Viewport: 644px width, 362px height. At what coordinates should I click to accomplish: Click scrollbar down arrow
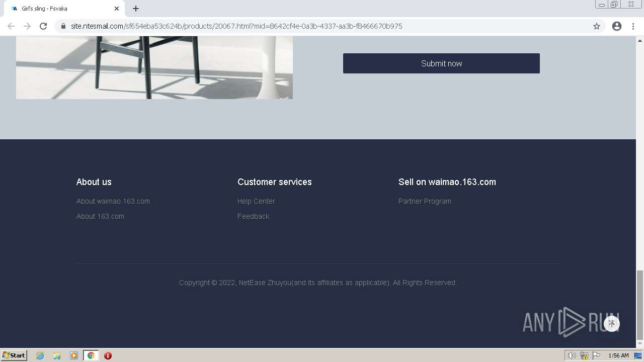640,344
